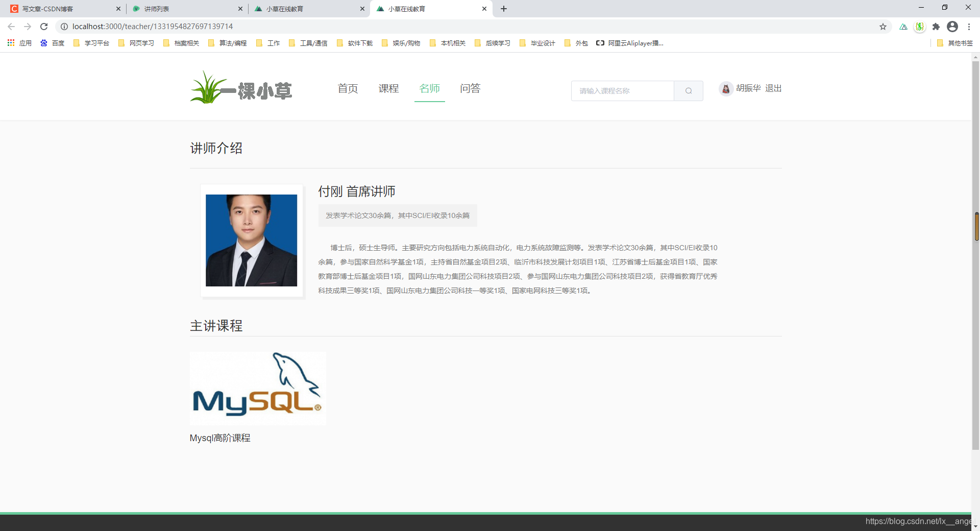Image resolution: width=980 pixels, height=531 pixels.
Task: Open the 毕业设计 bookmark folder
Action: [x=537, y=43]
